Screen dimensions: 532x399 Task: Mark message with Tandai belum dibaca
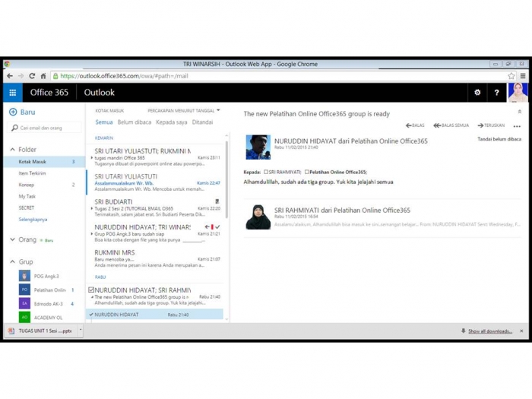[x=499, y=139]
